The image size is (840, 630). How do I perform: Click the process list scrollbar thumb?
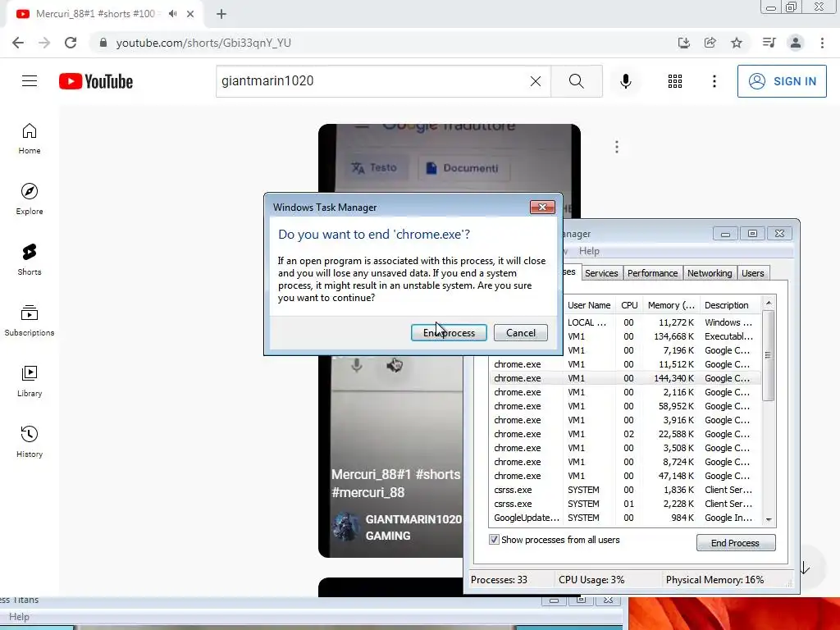pos(768,356)
